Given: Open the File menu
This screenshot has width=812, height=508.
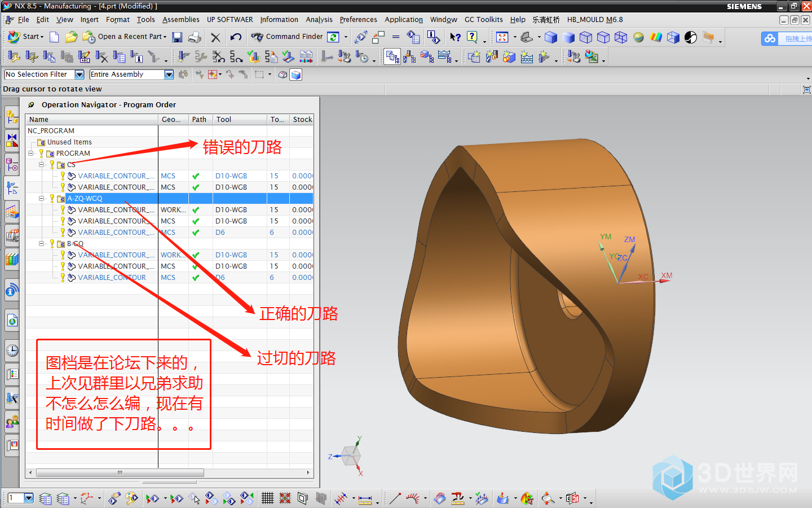Looking at the screenshot, I should tap(23, 20).
